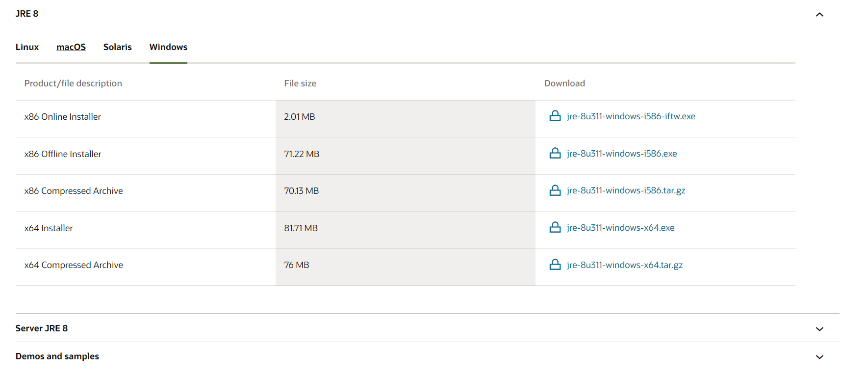
Task: Click the Demos and samples heading
Action: (57, 356)
